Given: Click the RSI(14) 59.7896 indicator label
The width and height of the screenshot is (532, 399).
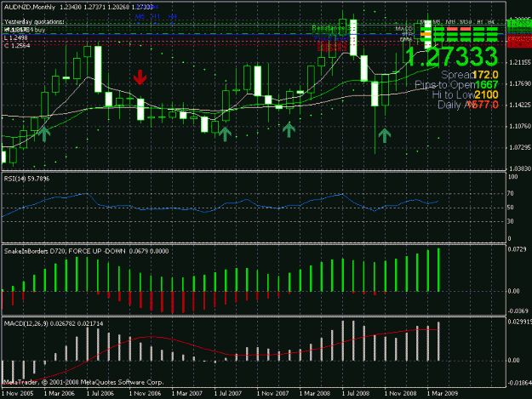Looking at the screenshot, I should (x=26, y=179).
